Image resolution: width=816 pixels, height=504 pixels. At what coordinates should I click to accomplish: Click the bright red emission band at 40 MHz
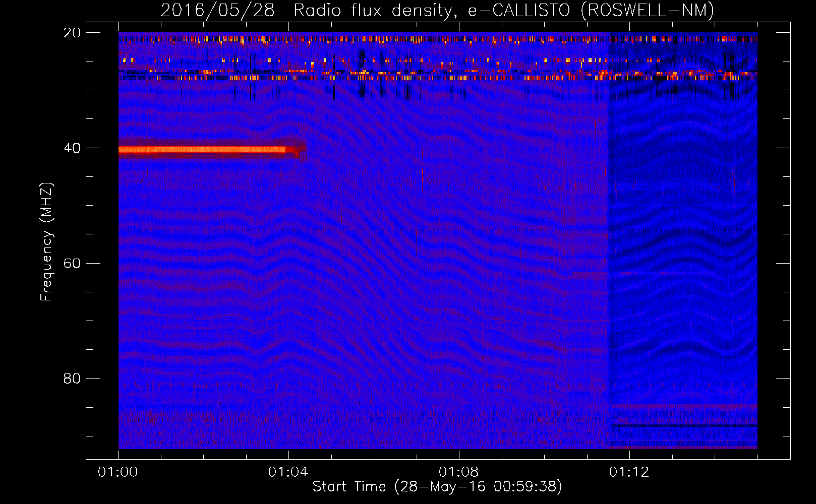pos(212,149)
